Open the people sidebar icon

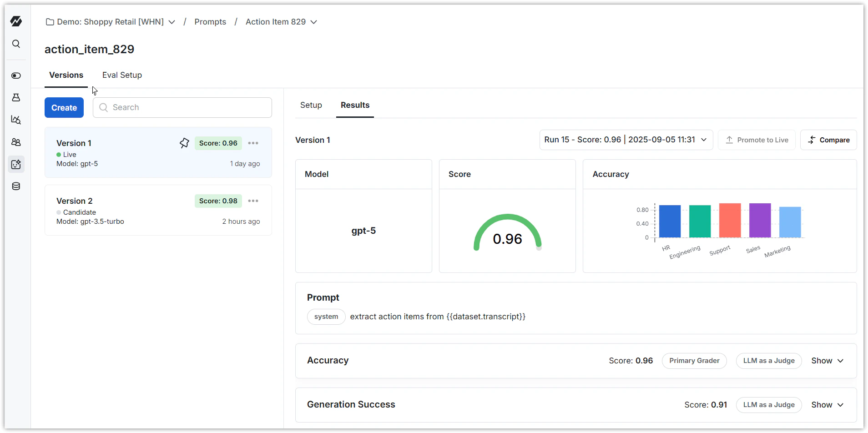tap(16, 142)
